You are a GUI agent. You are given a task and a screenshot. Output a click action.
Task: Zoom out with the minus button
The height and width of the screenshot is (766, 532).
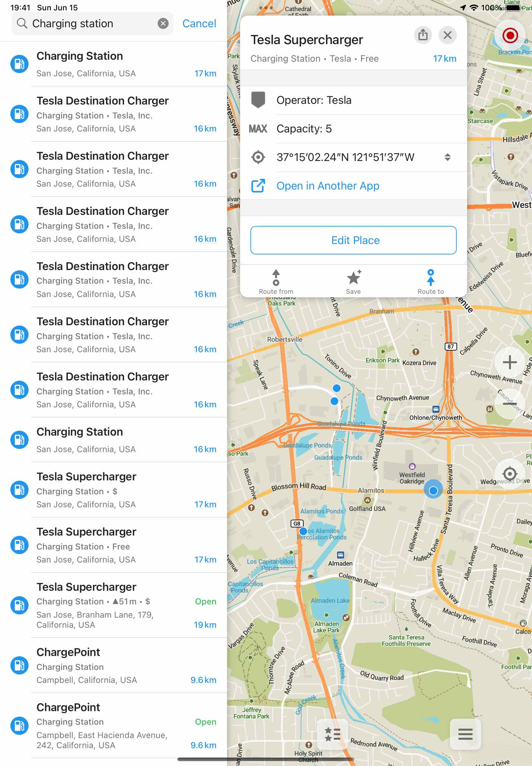(509, 404)
